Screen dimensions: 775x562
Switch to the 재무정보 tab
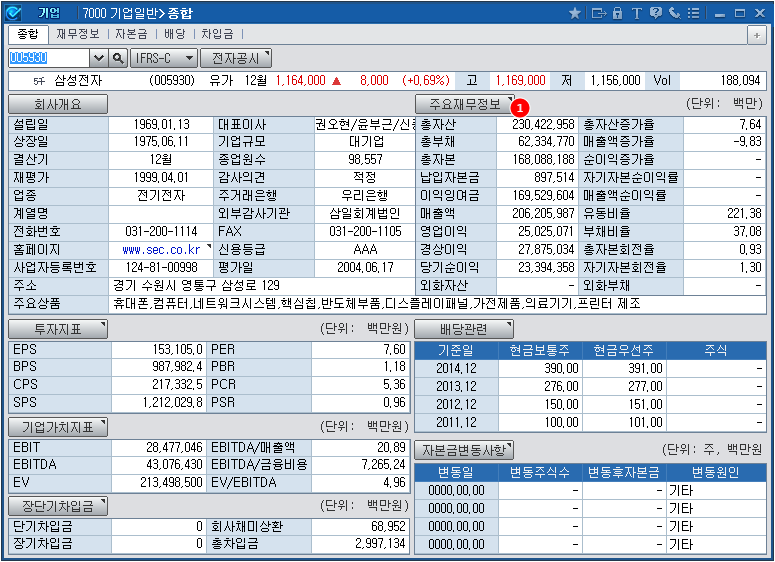77,33
